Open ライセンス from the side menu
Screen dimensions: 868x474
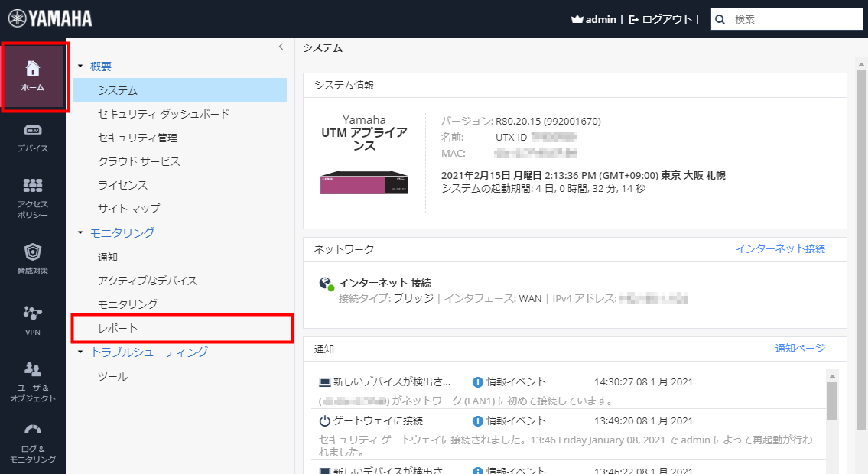click(122, 185)
